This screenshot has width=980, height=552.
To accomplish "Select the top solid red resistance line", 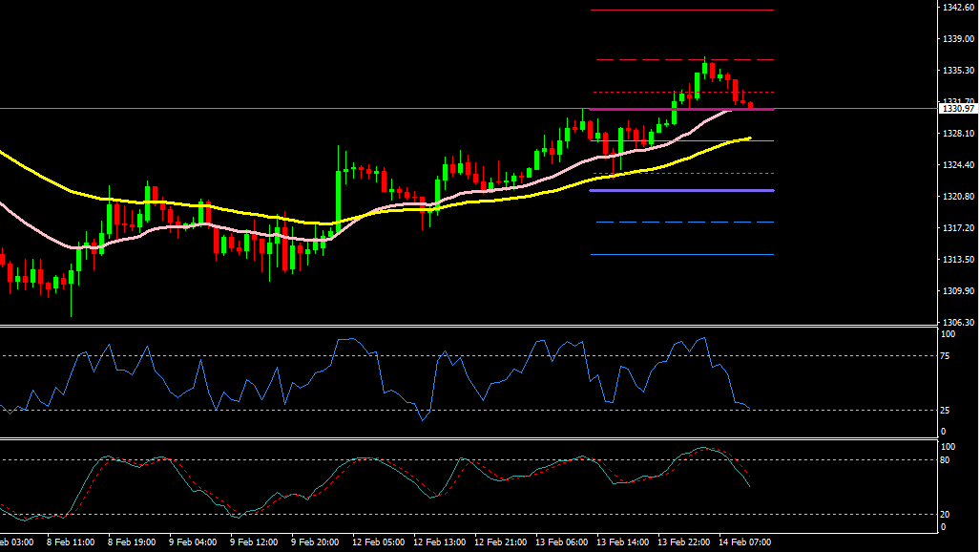I will (x=682, y=10).
